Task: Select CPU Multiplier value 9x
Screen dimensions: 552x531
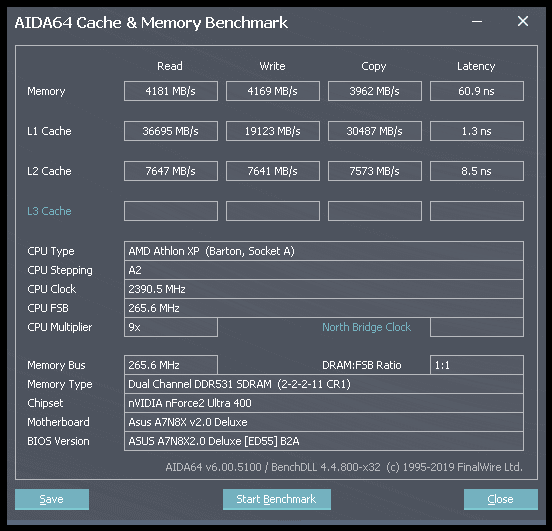Action: [x=171, y=327]
